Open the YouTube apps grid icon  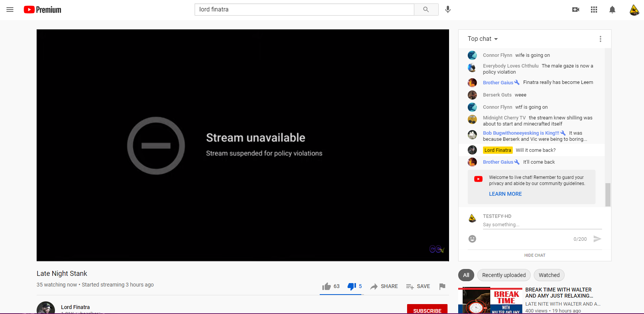594,10
